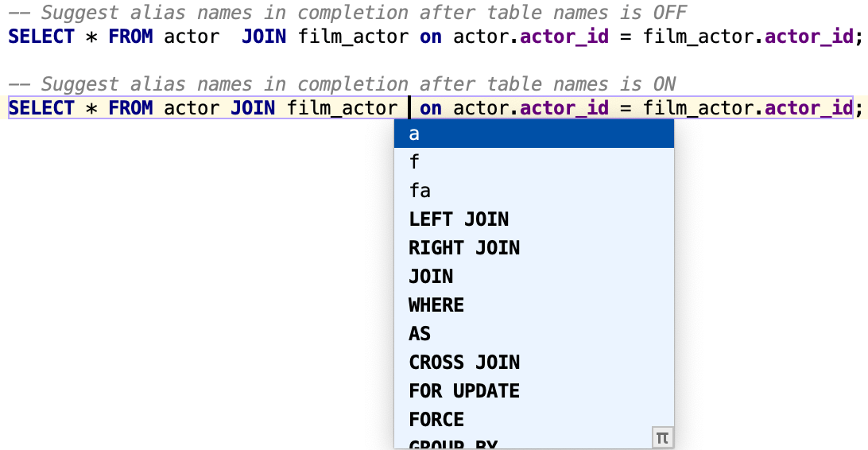Click 'actor' table name in first query

(x=192, y=37)
